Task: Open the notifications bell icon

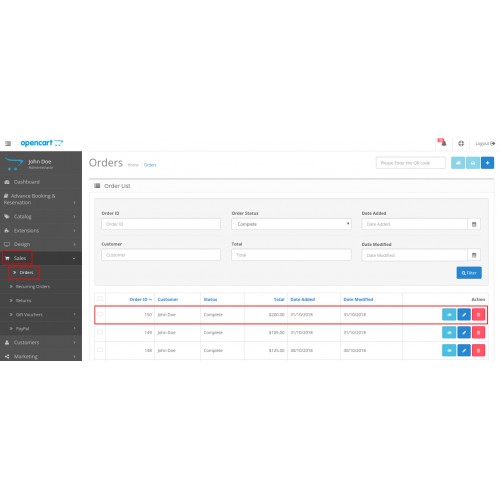Action: coord(442,143)
